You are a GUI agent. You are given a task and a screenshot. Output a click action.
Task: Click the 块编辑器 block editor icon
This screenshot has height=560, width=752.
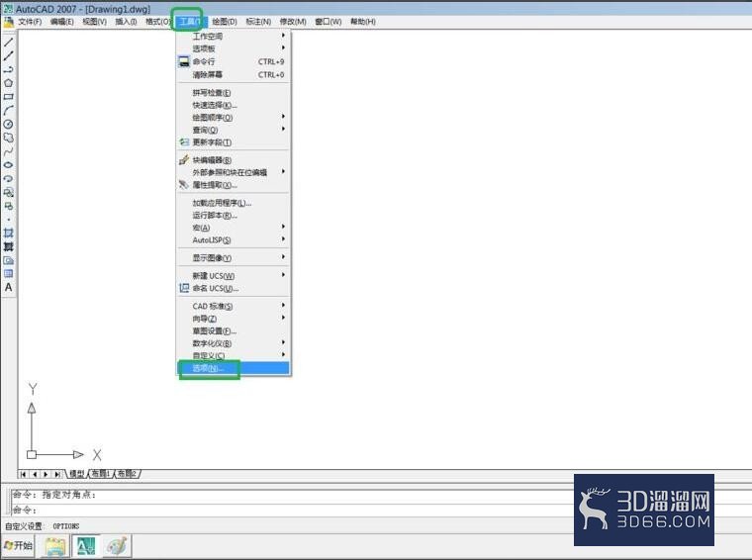pos(184,159)
